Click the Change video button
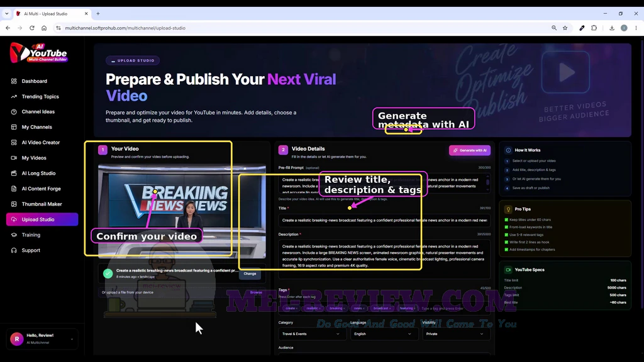 click(x=250, y=273)
